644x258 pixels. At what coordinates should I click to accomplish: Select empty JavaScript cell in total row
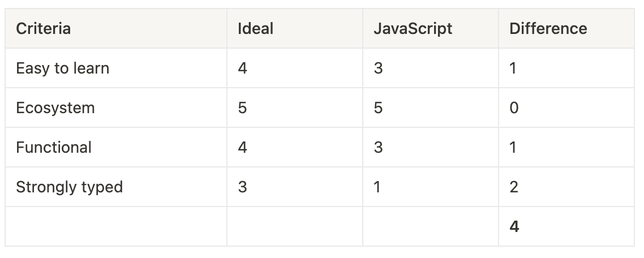click(431, 226)
